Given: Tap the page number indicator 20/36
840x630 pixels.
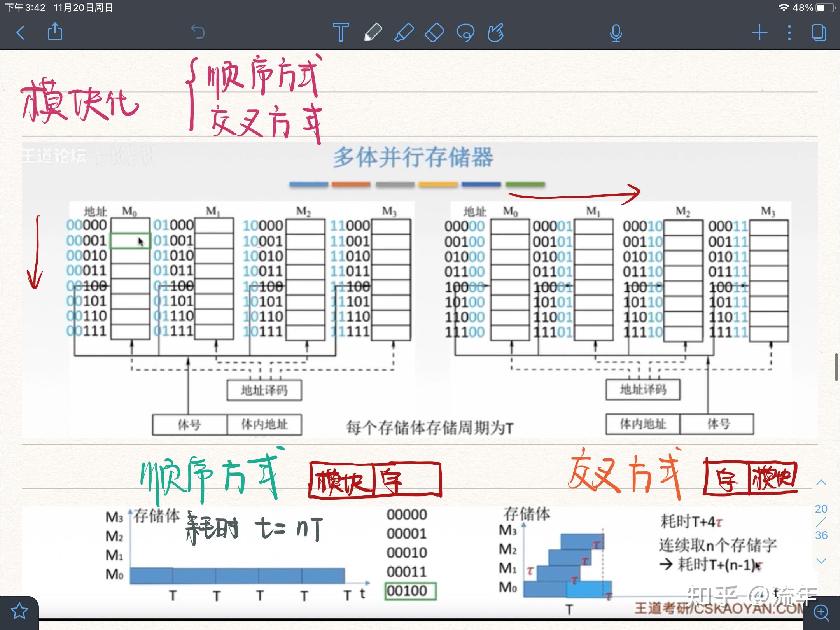Looking at the screenshot, I should tap(821, 522).
